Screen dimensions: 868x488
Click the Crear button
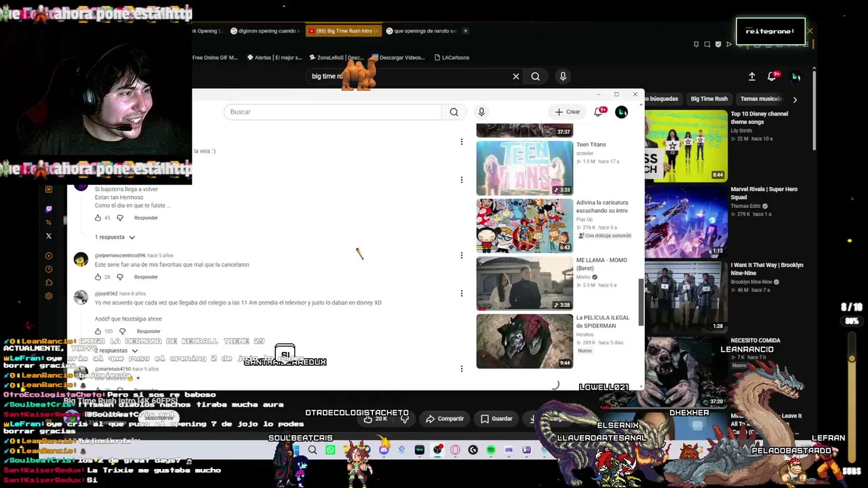[568, 112]
